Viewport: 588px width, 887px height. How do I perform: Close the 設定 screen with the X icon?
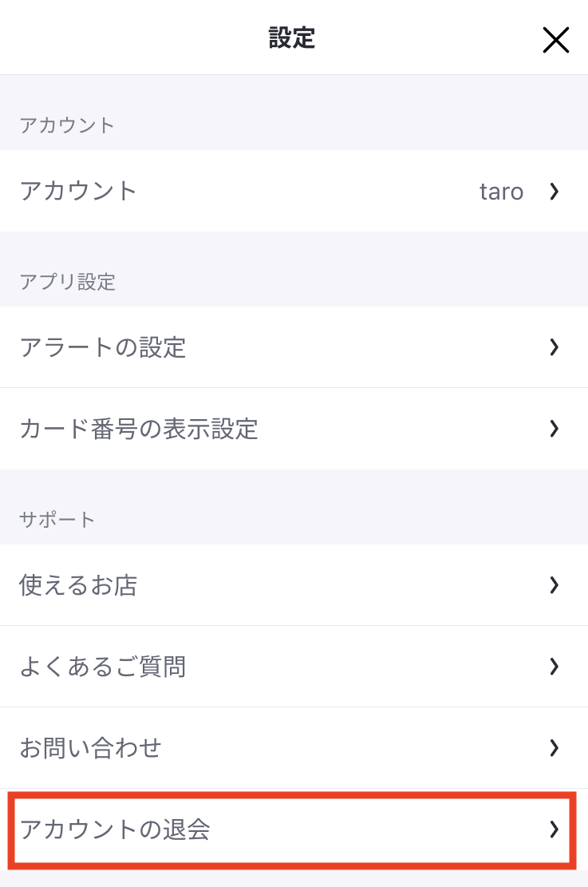556,40
